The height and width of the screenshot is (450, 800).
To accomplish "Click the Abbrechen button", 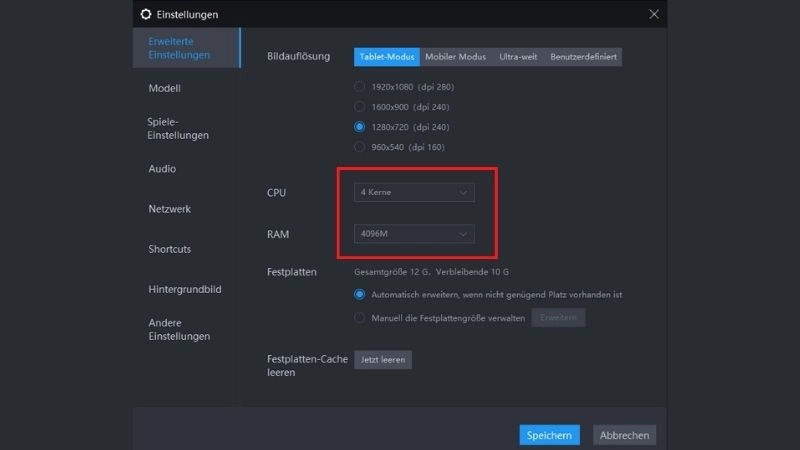I will 625,435.
